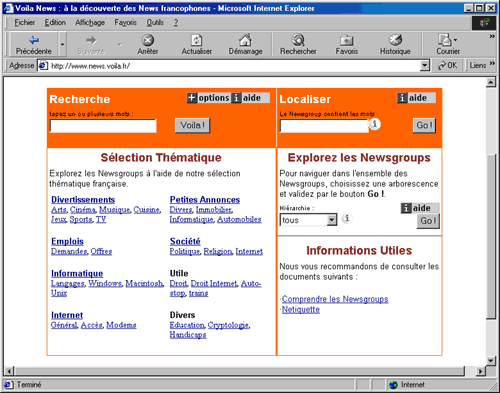Click info icon beside Localiser field

[x=374, y=124]
